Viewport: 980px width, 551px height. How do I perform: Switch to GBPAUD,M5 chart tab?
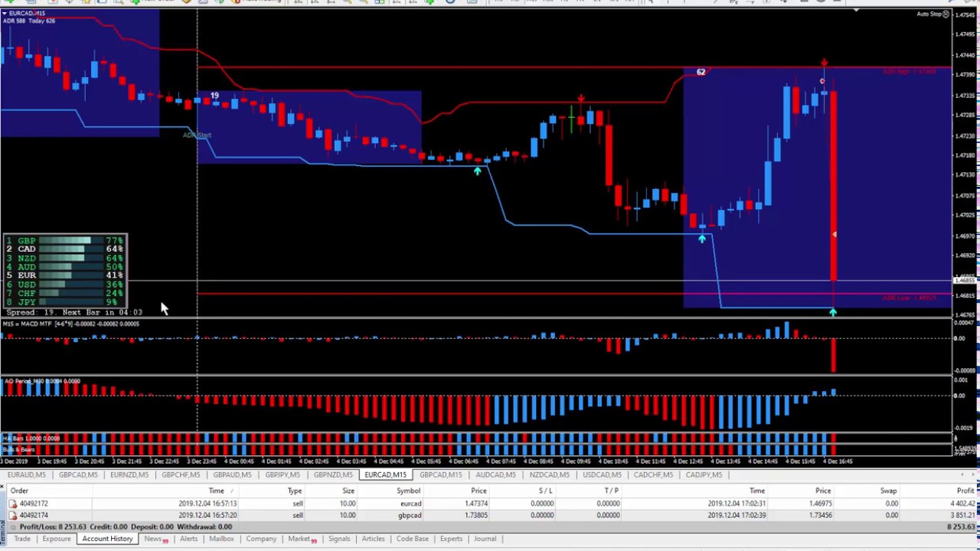coord(232,474)
